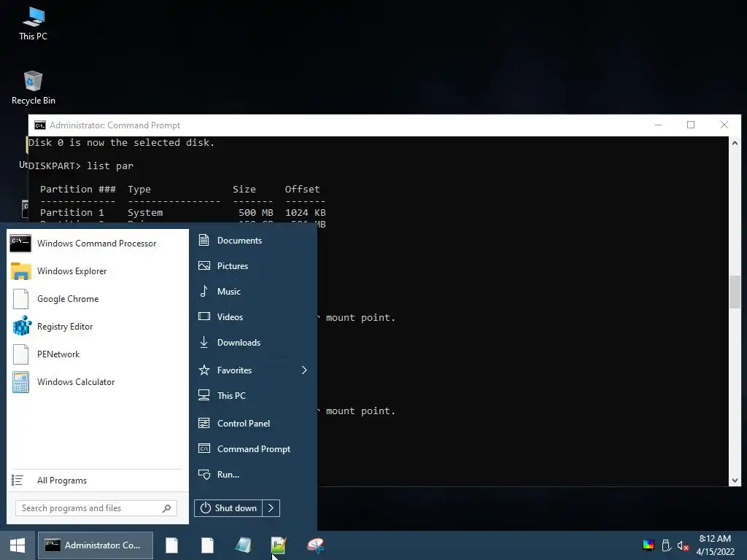Expand the Favorites submenu arrow

click(304, 370)
